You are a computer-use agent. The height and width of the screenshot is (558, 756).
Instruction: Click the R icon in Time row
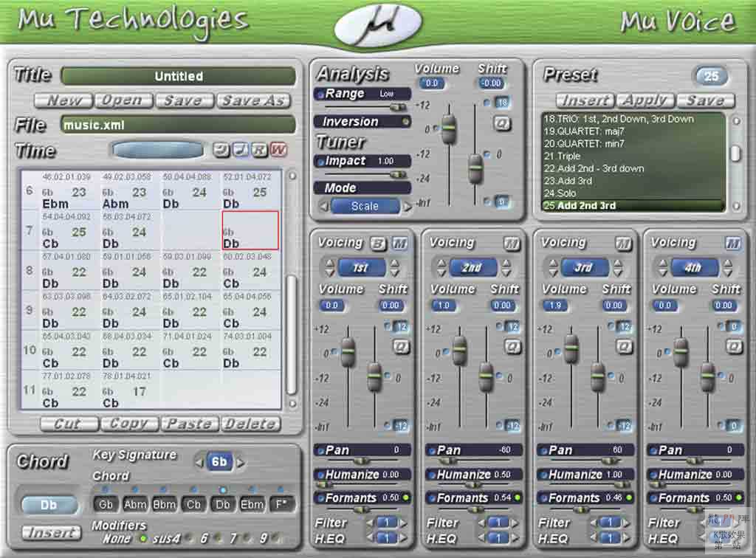click(x=259, y=151)
